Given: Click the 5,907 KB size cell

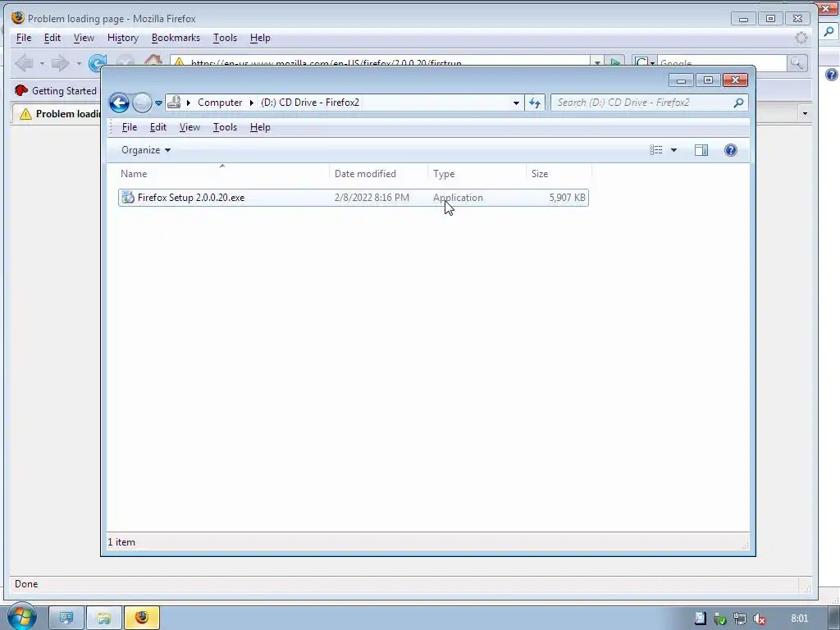Looking at the screenshot, I should 567,197.
